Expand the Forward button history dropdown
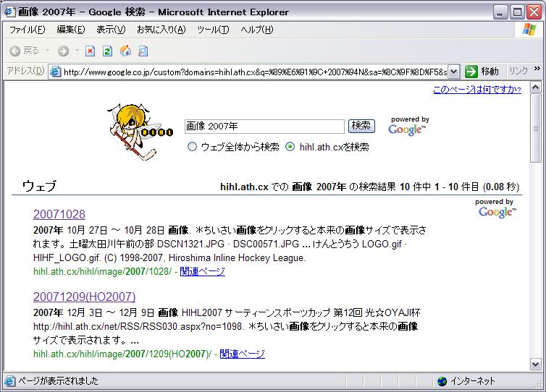546x392 pixels. tap(76, 51)
